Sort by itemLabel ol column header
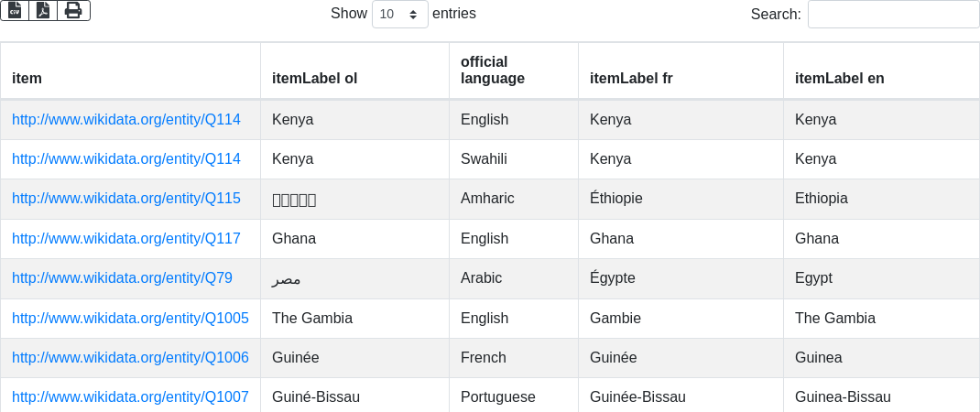Screen dimensions: 980x412 coord(314,78)
